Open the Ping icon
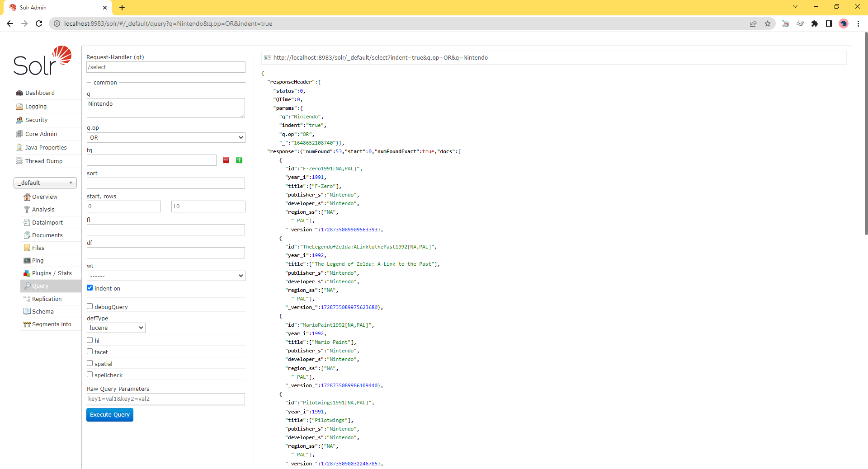This screenshot has width=868, height=469. pyautogui.click(x=27, y=261)
